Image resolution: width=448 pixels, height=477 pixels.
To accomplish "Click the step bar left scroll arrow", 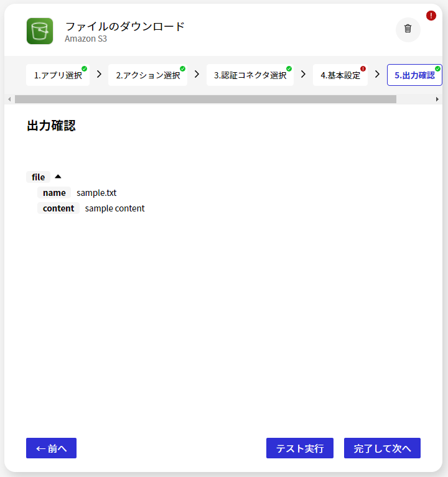I will [x=9, y=99].
